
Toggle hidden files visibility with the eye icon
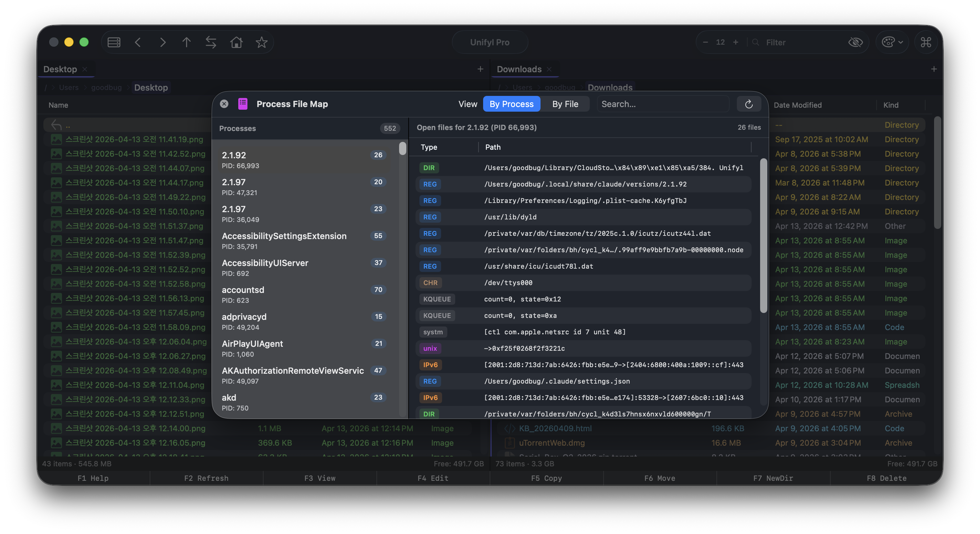click(x=856, y=42)
